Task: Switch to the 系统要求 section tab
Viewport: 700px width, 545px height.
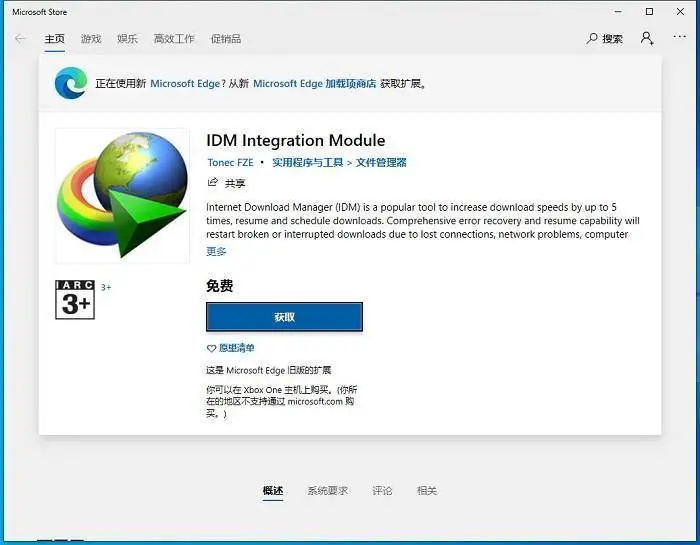Action: [328, 491]
